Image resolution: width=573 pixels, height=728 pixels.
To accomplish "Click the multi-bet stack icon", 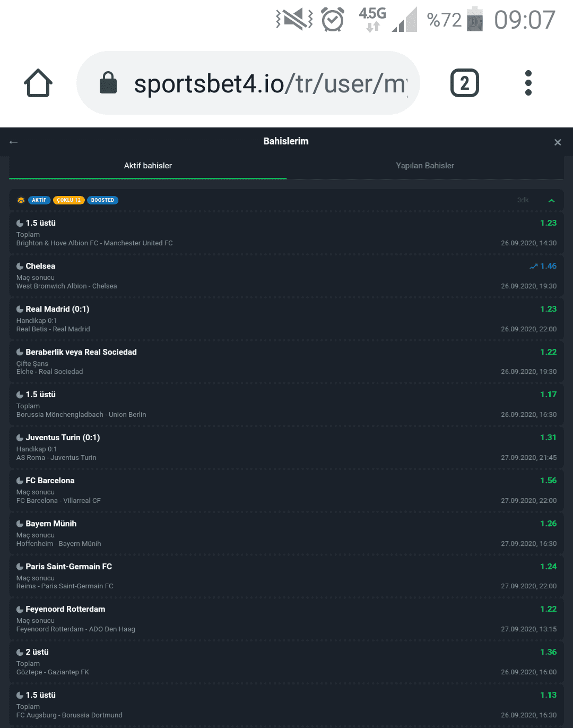I will pos(21,200).
